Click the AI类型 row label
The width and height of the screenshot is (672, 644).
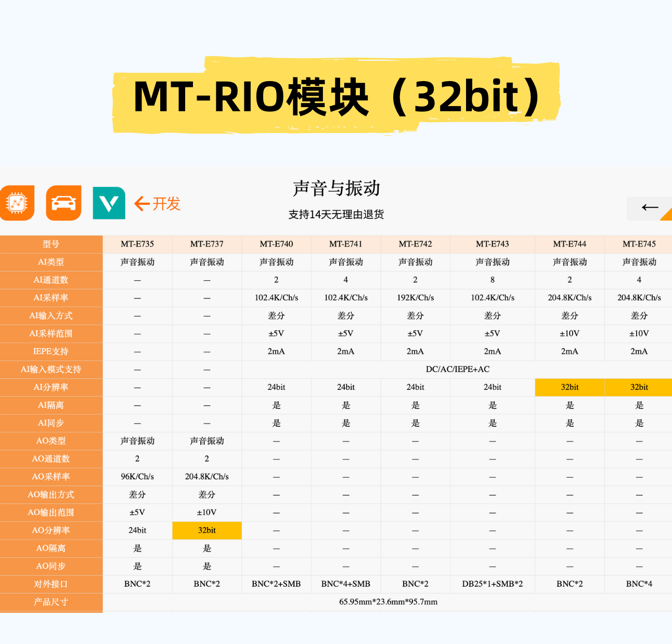tap(51, 262)
